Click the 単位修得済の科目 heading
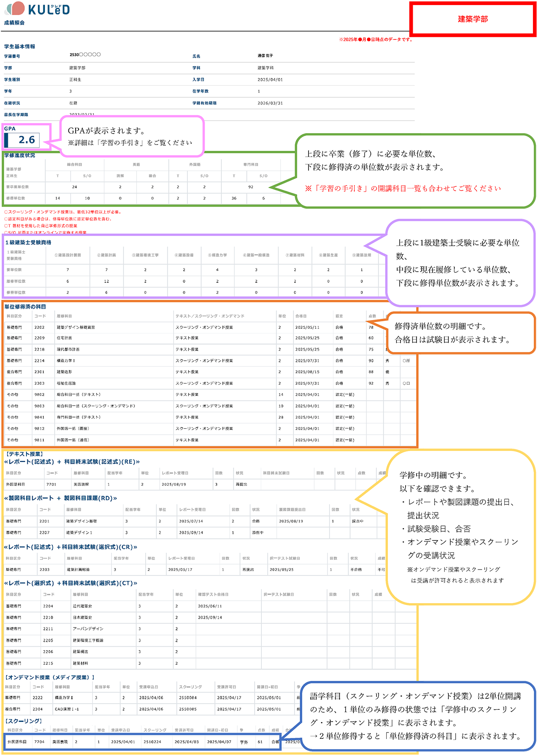Image resolution: width=538 pixels, height=756 pixels. click(25, 307)
